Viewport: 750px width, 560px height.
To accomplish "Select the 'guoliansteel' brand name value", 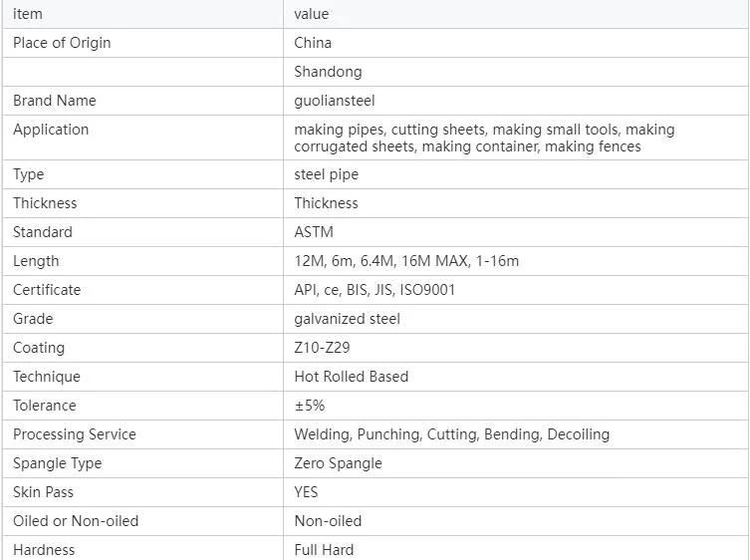I will point(335,101).
